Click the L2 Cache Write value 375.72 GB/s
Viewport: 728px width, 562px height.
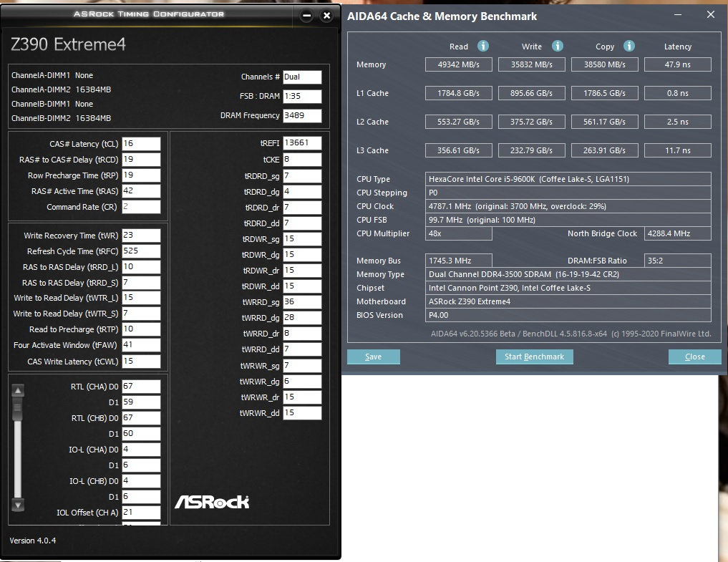(x=532, y=122)
